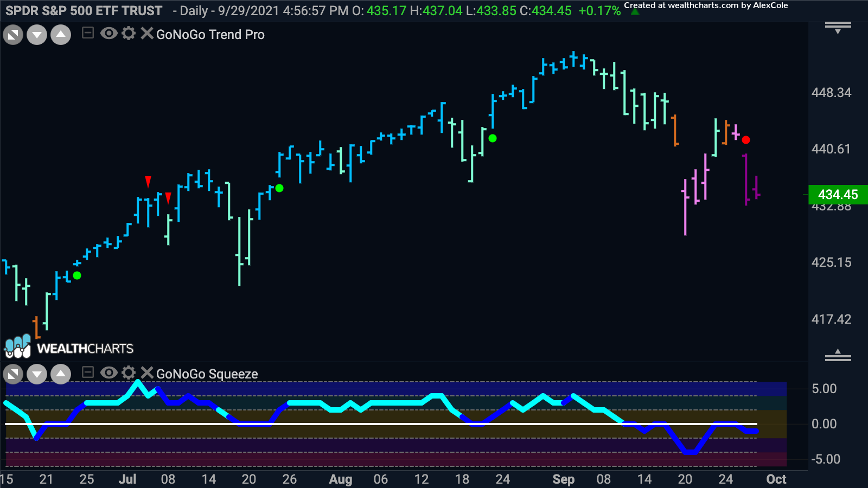
Task: Move GoNoGo Squeeze pane up
Action: tap(61, 374)
